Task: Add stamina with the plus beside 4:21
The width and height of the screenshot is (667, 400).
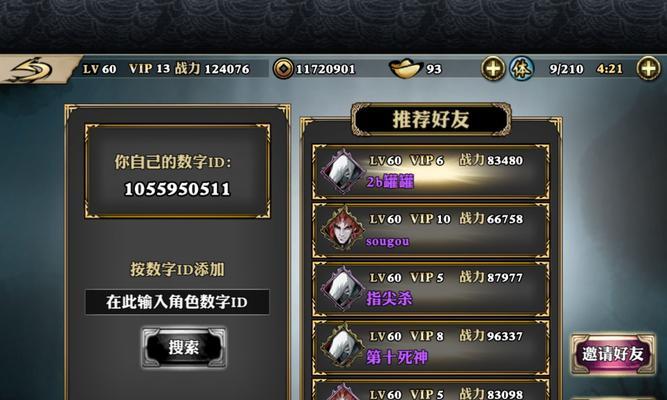Action: (648, 69)
